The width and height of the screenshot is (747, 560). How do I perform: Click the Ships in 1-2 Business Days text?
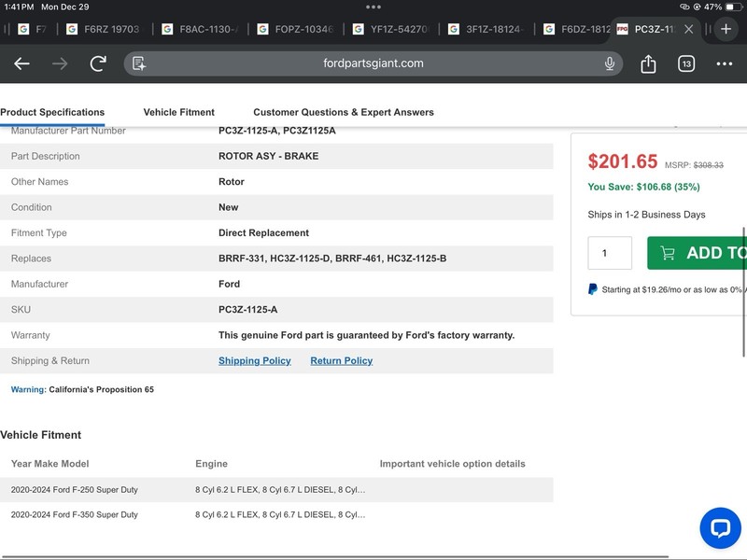[646, 215]
